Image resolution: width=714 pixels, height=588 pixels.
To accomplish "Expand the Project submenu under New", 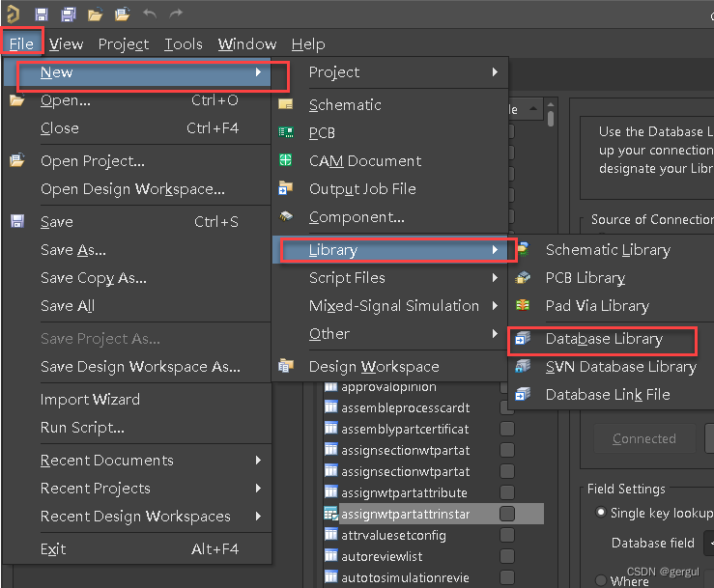I will (x=390, y=71).
